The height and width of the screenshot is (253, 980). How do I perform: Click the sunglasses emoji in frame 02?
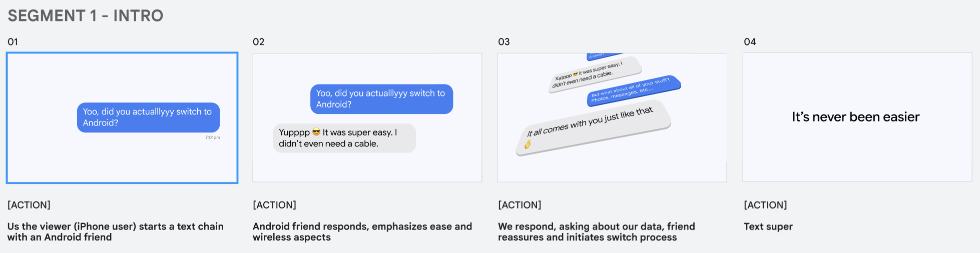pyautogui.click(x=316, y=132)
